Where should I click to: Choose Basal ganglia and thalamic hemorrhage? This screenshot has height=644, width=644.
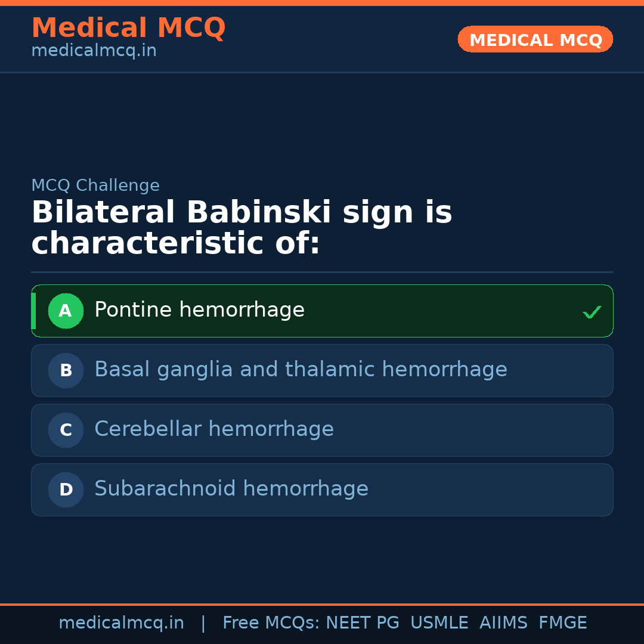pos(301,370)
